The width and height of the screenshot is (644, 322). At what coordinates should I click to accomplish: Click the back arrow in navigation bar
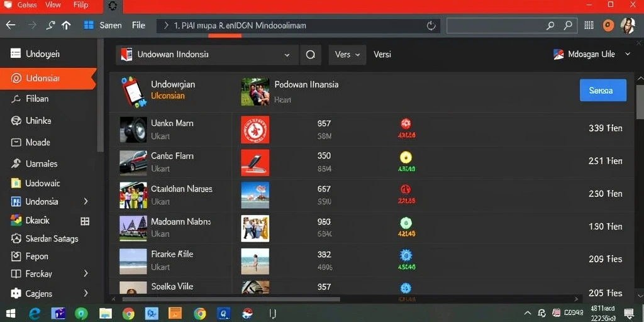(x=10, y=25)
